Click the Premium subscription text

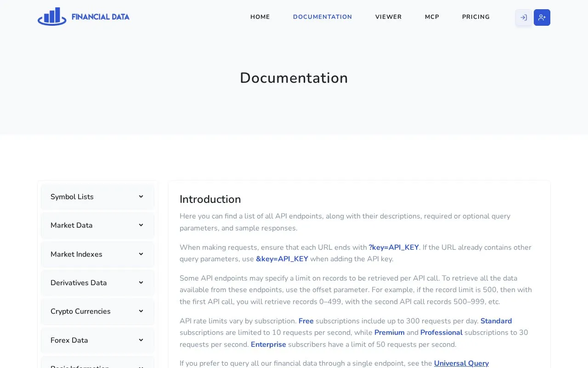tap(390, 333)
